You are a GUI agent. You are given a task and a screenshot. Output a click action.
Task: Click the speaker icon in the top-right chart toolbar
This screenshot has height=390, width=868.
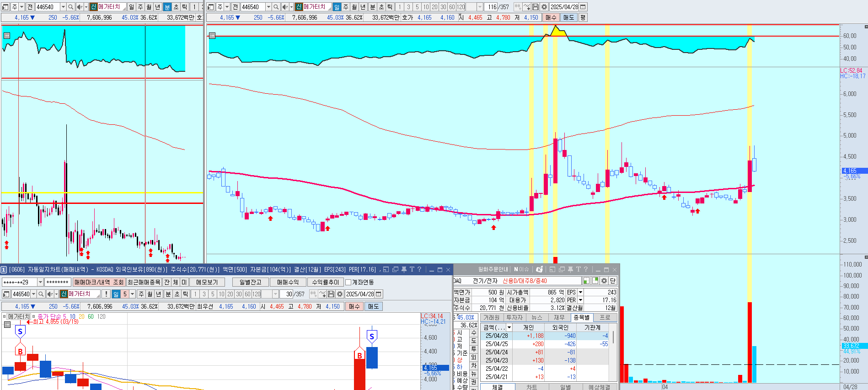click(x=285, y=7)
